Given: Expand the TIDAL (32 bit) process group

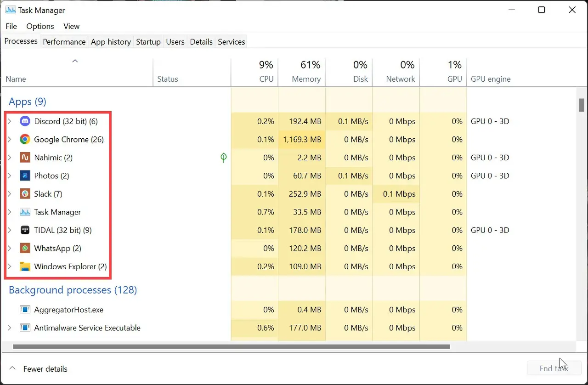Looking at the screenshot, I should pos(9,230).
